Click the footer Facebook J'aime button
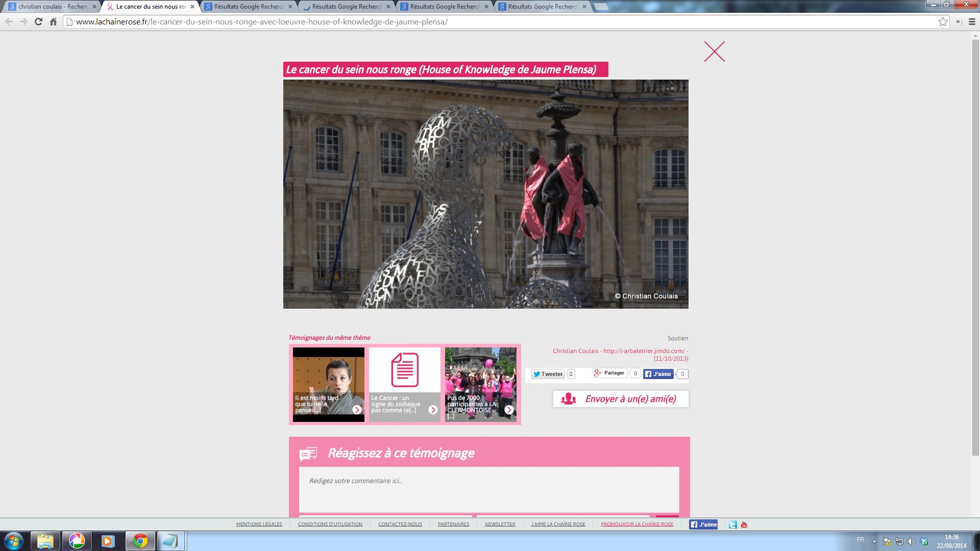The width and height of the screenshot is (980, 551). coord(703,524)
